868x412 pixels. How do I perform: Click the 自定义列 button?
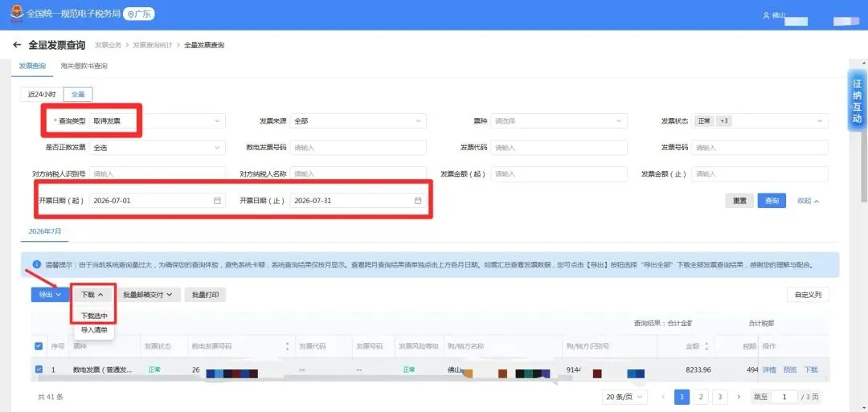pyautogui.click(x=809, y=295)
